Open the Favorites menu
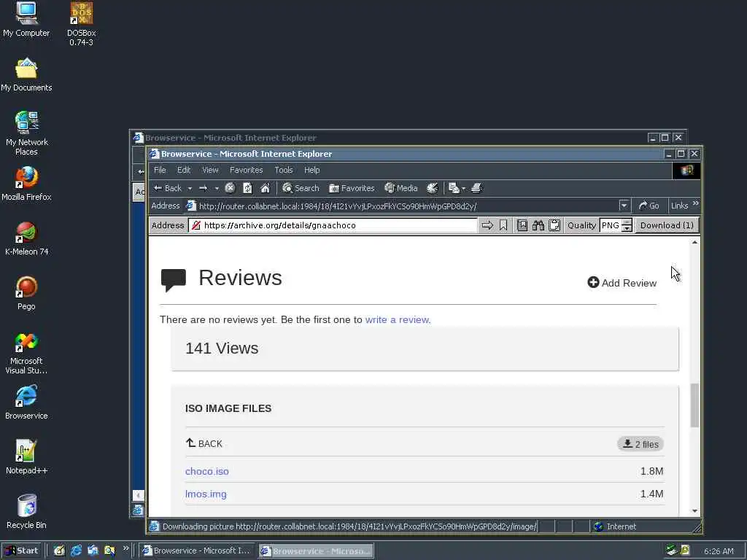This screenshot has height=560, width=747. 247,170
